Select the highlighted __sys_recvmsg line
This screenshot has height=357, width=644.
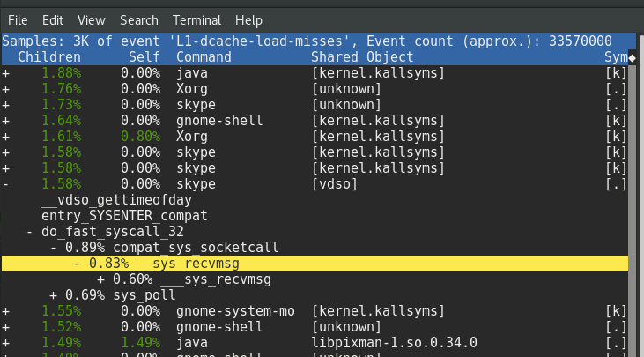(196, 263)
